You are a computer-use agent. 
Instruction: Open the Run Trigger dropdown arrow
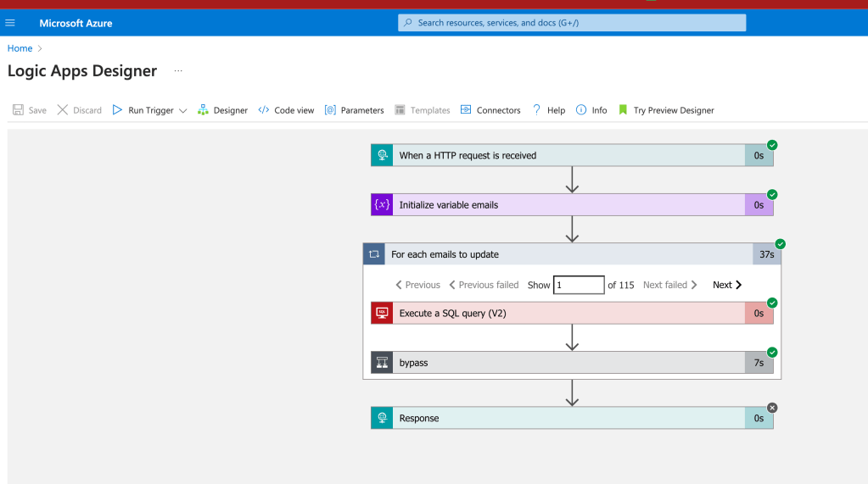coord(183,111)
